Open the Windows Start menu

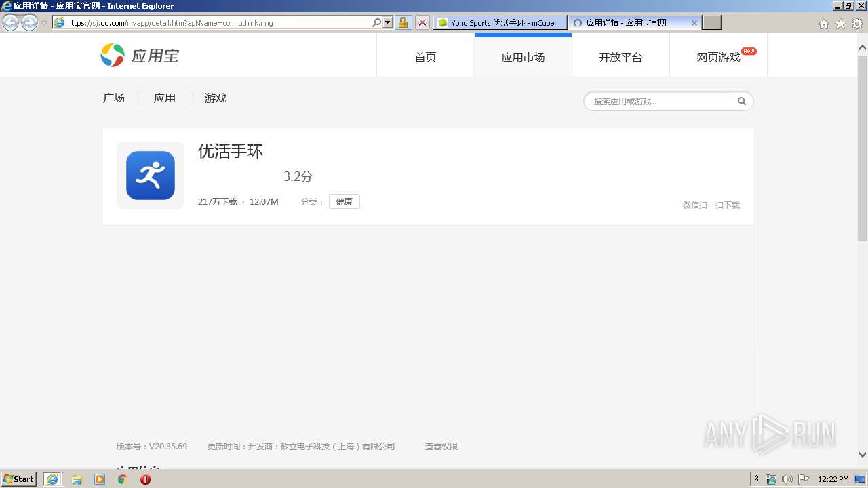click(19, 479)
